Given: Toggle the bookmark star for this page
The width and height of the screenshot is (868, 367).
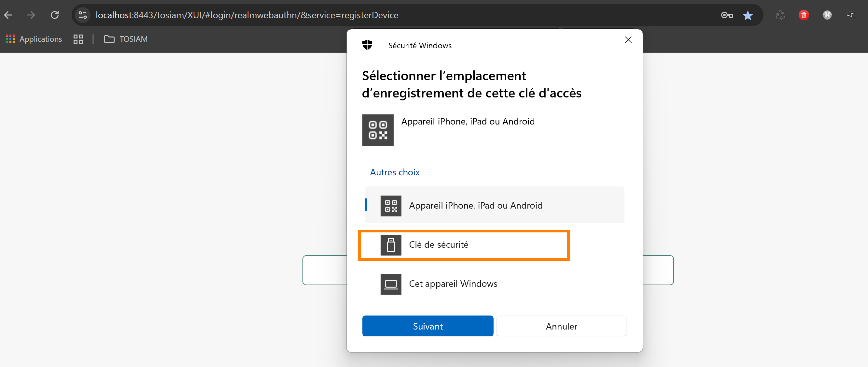Looking at the screenshot, I should click(x=748, y=15).
